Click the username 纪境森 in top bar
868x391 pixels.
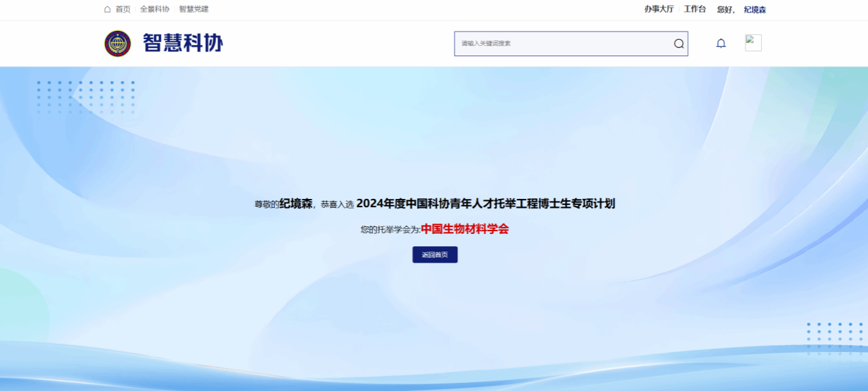(x=755, y=10)
